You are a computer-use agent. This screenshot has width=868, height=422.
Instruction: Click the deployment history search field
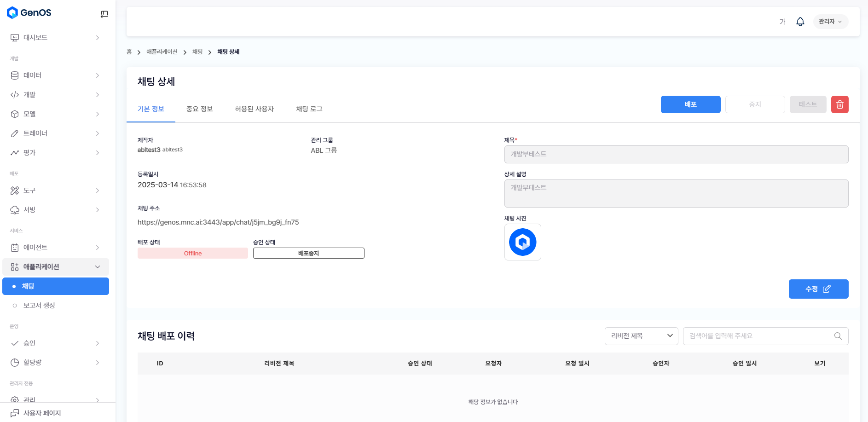coord(759,336)
